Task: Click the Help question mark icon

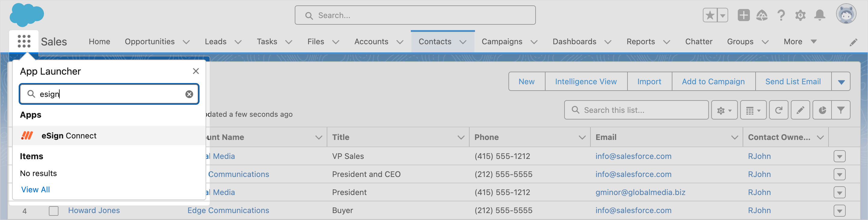Action: [782, 15]
